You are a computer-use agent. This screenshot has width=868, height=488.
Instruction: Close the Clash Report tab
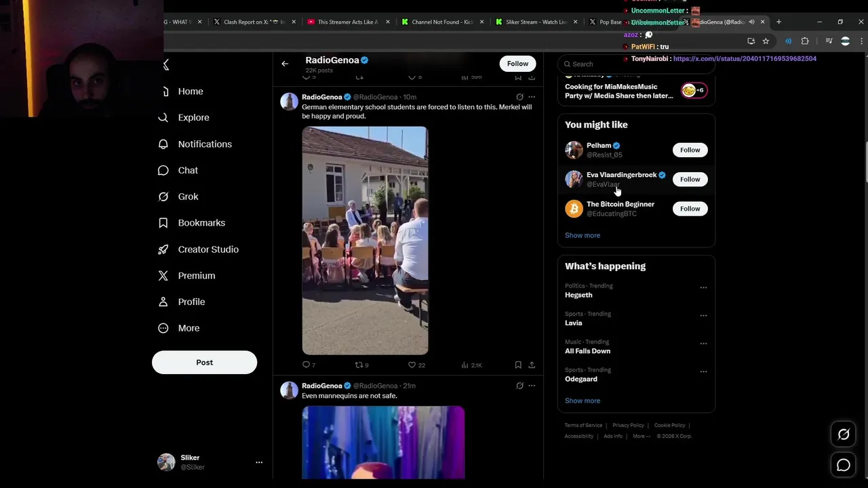tap(294, 22)
